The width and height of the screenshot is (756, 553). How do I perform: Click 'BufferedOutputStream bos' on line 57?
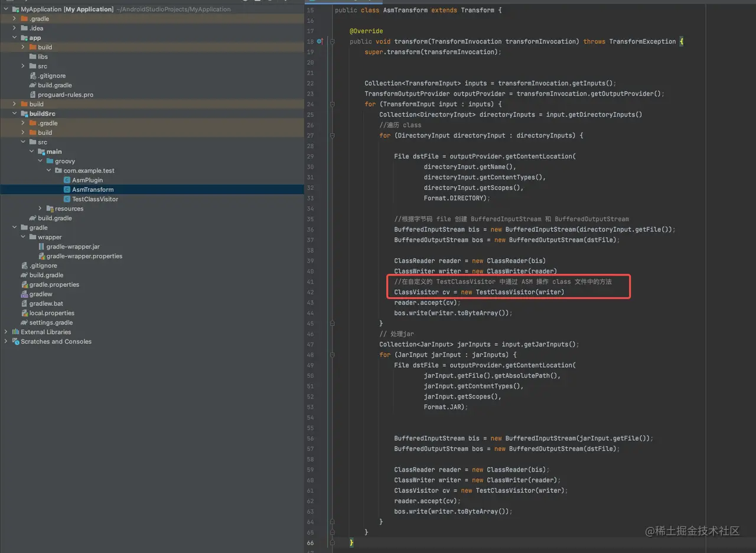(x=438, y=449)
